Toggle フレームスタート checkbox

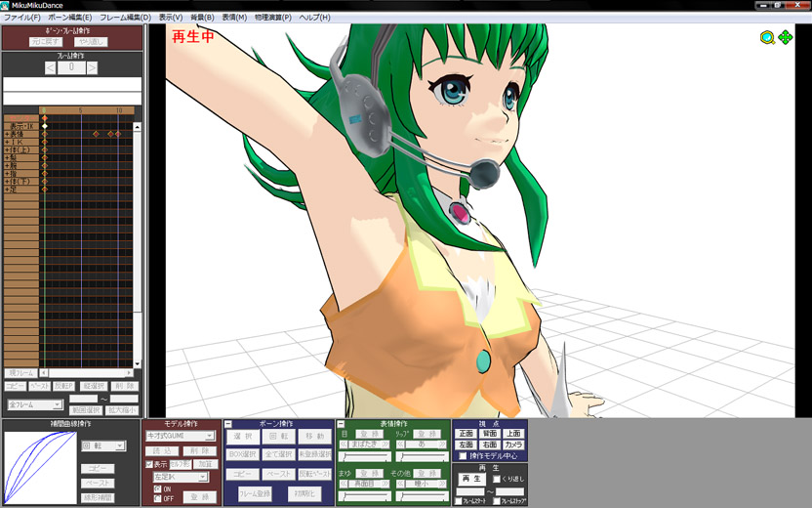(459, 501)
